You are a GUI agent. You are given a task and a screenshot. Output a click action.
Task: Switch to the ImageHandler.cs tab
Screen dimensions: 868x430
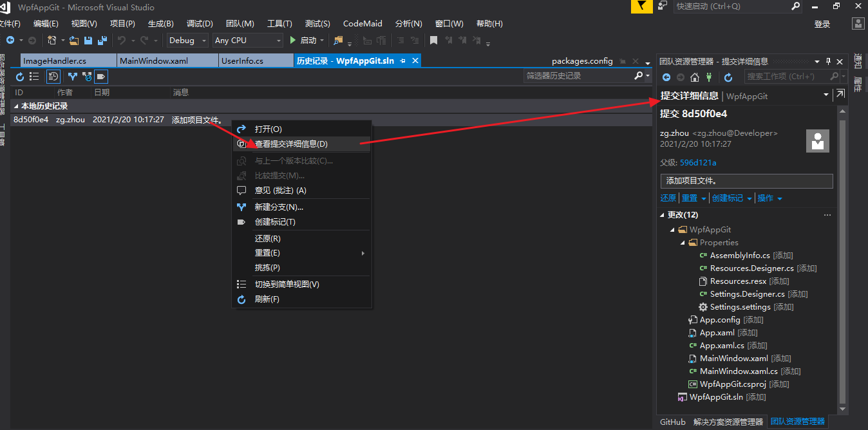(x=68, y=61)
